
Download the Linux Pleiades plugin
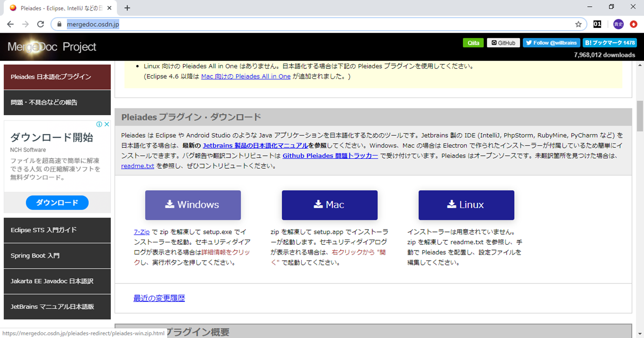466,205
